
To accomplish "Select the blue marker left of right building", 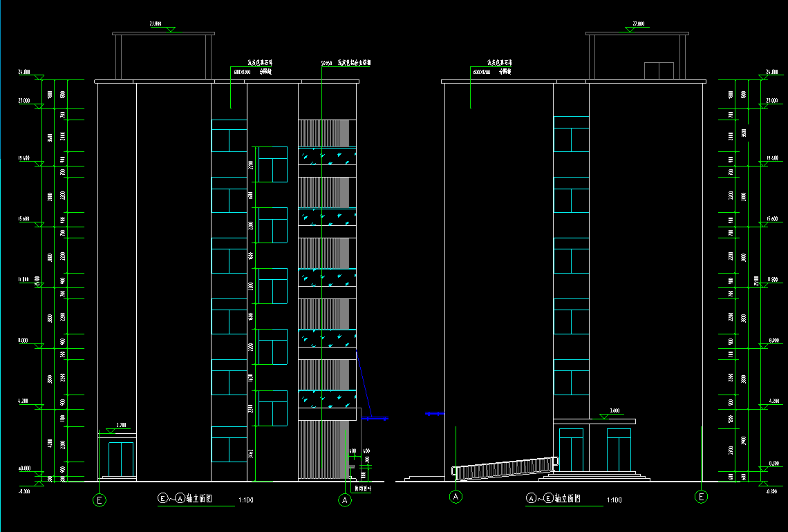I will point(434,413).
